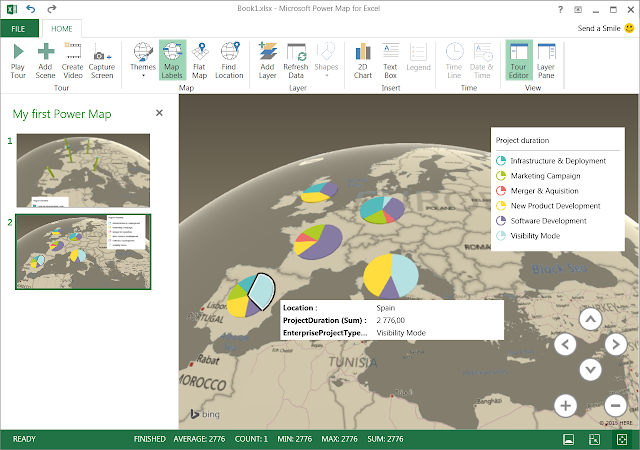This screenshot has width=640, height=450.
Task: Click Marketing Campaign legend swatch
Action: [x=501, y=176]
